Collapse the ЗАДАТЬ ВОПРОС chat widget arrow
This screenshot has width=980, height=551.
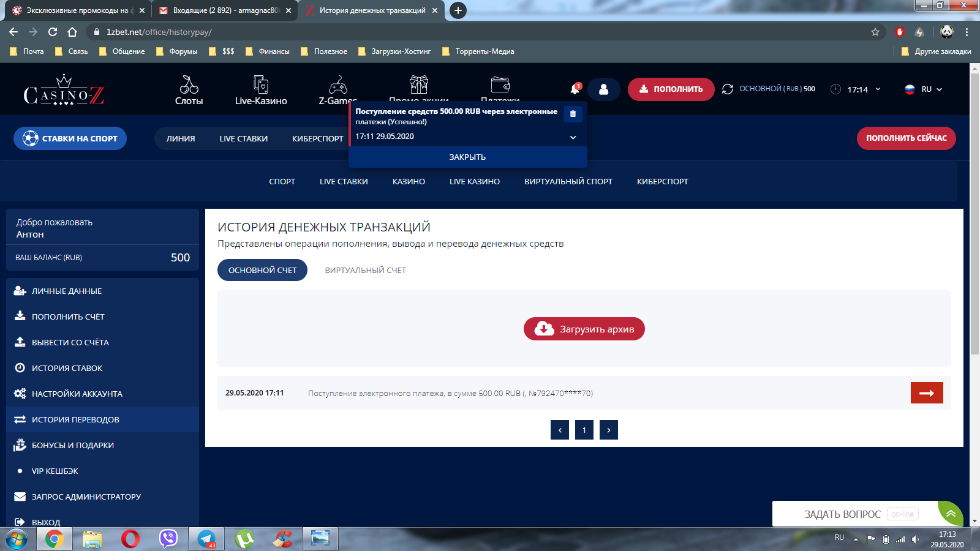[951, 514]
